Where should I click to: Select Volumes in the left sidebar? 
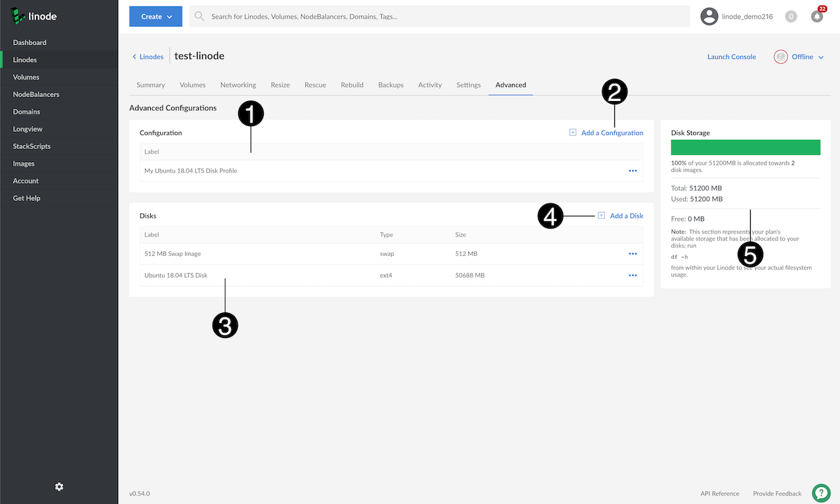point(26,77)
